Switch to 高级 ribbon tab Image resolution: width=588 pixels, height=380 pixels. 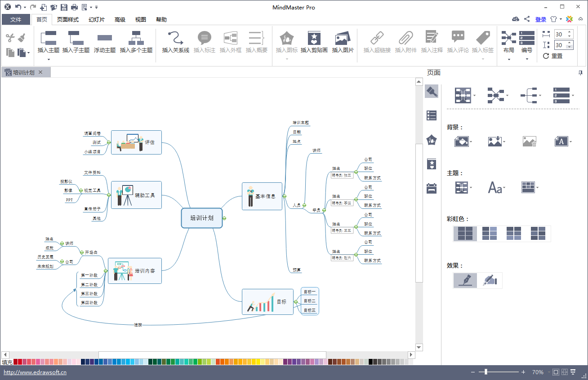click(120, 19)
